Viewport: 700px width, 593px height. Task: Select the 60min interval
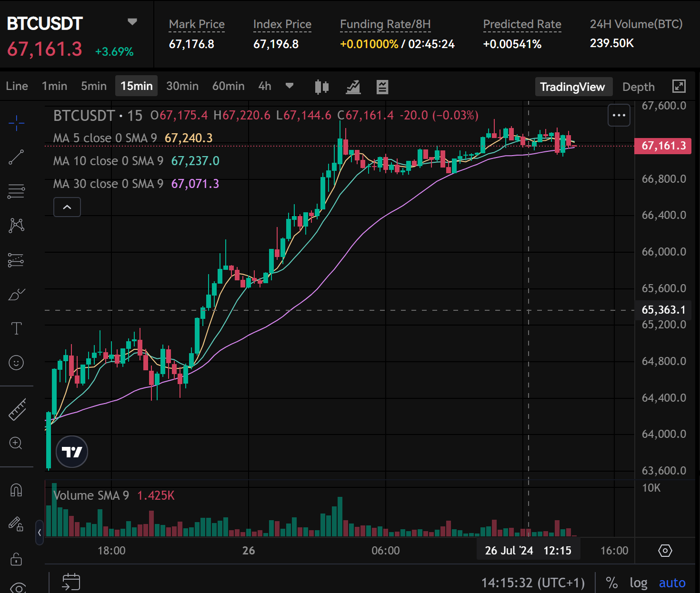click(229, 86)
